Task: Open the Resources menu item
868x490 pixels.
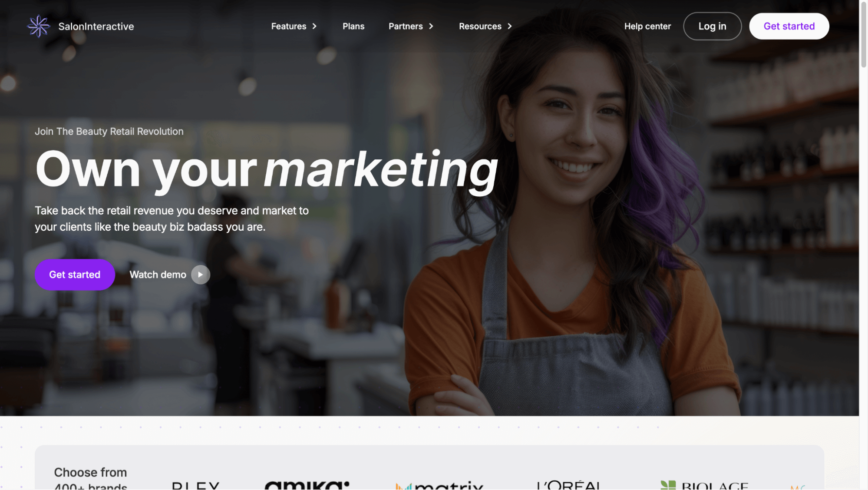Action: [480, 26]
